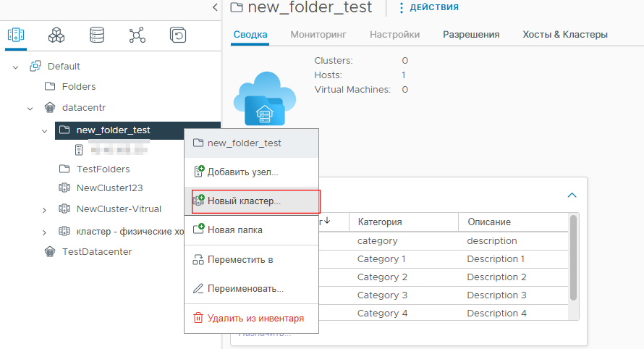
Task: Select TestDatacenter in the inventory tree
Action: point(97,251)
